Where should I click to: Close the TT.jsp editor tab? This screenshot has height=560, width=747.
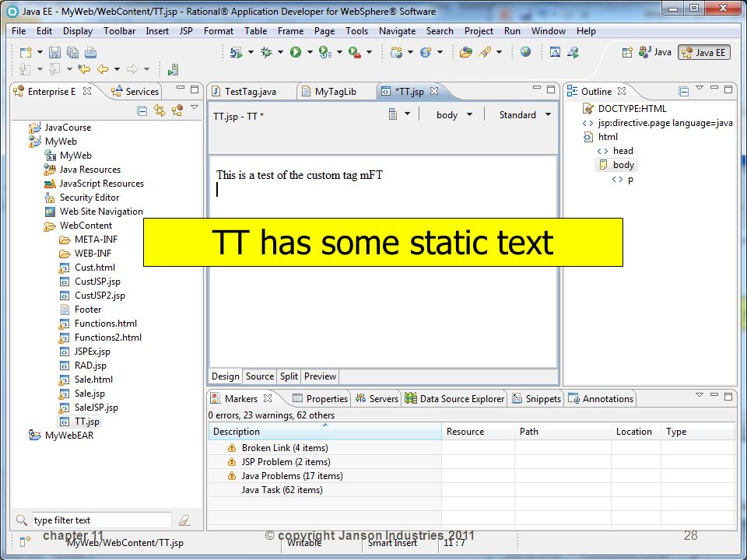click(434, 91)
